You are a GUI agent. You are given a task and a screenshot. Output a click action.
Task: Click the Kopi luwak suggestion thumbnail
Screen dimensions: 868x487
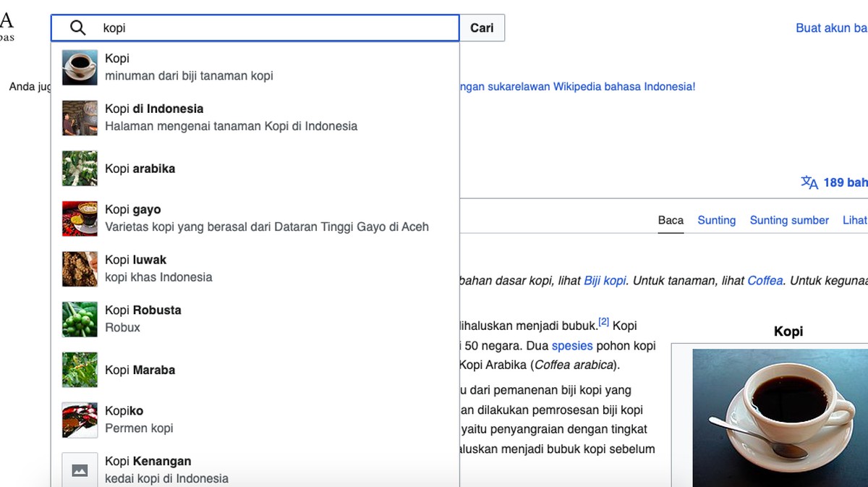click(80, 268)
